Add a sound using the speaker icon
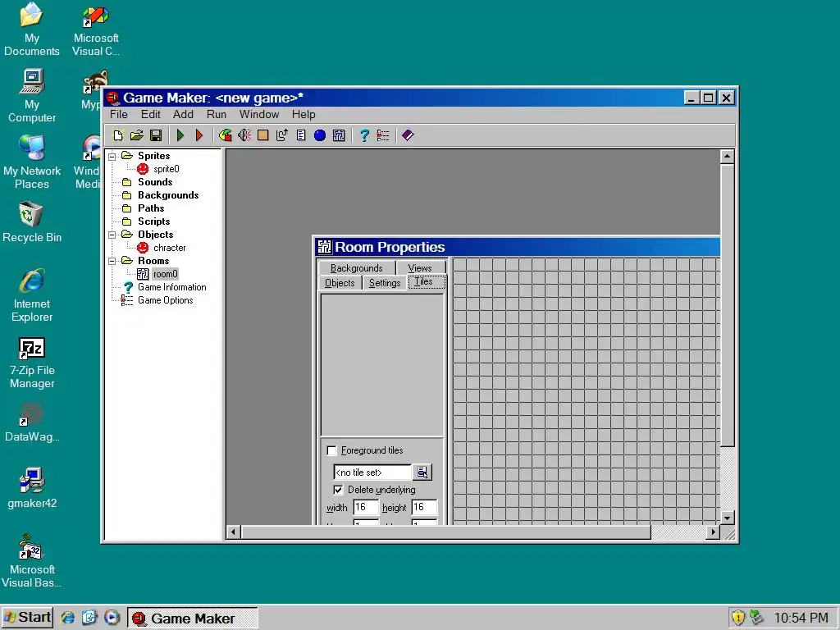 point(244,135)
